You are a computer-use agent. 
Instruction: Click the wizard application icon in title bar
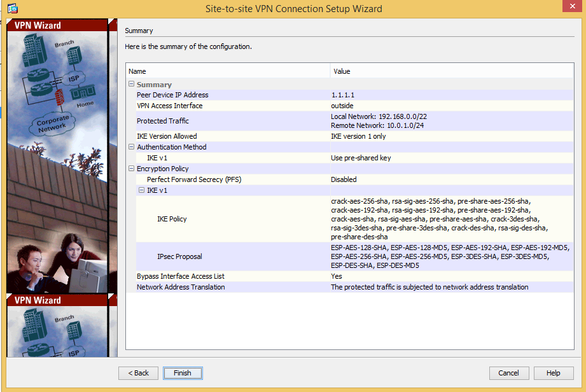(12, 8)
